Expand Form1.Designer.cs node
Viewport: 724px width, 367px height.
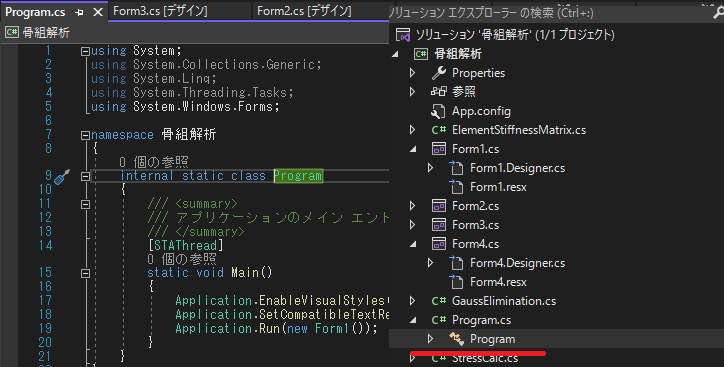click(x=430, y=168)
